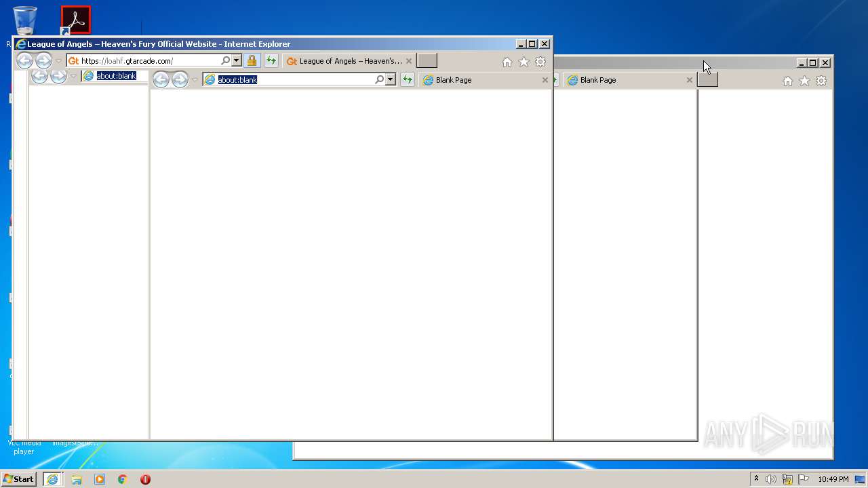Image resolution: width=868 pixels, height=488 pixels.
Task: Open the Internet Explorer icon in the front window title bar
Action: (x=21, y=44)
